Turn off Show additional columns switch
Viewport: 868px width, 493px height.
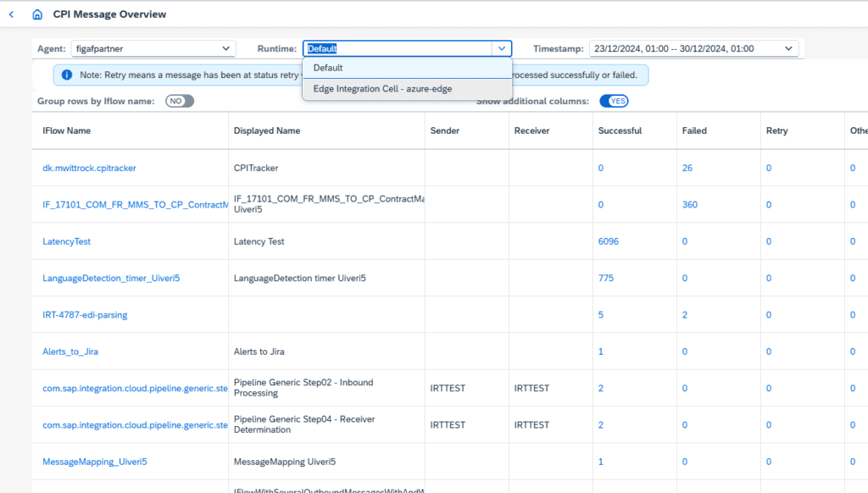pos(614,102)
